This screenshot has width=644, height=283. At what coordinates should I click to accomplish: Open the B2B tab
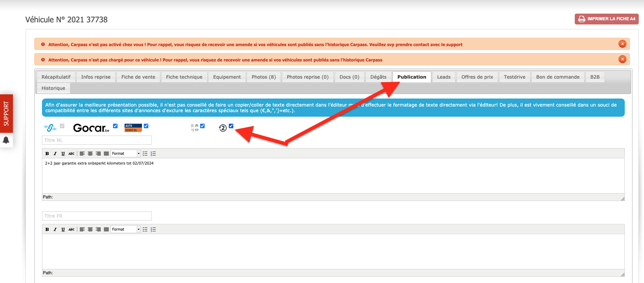[x=595, y=77]
